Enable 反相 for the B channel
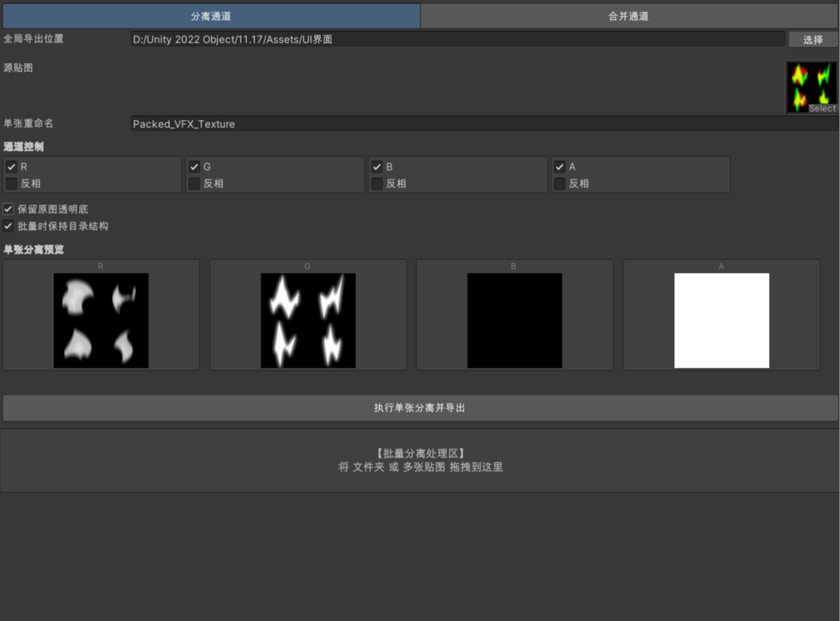 click(x=377, y=184)
